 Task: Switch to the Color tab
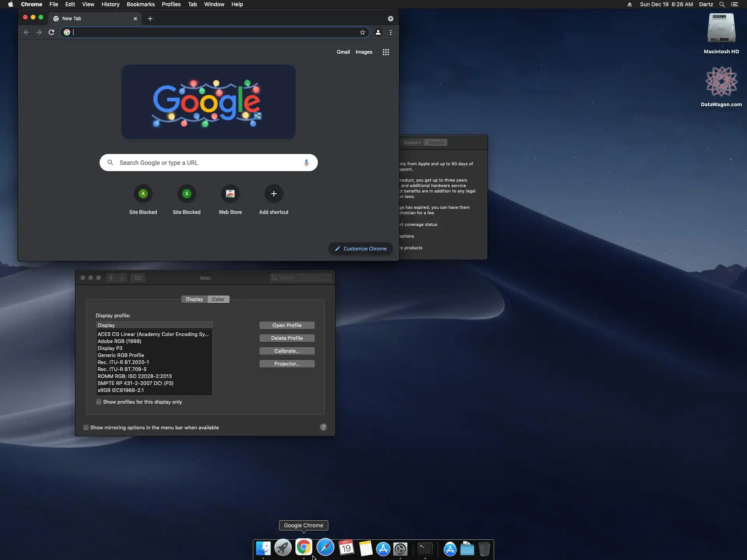tap(218, 299)
